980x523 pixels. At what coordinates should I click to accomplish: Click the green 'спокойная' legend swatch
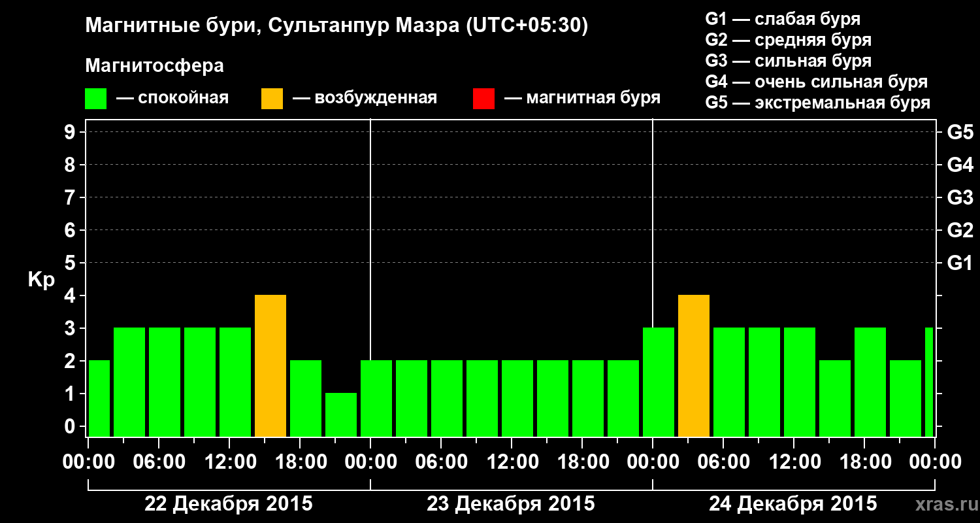(x=96, y=99)
